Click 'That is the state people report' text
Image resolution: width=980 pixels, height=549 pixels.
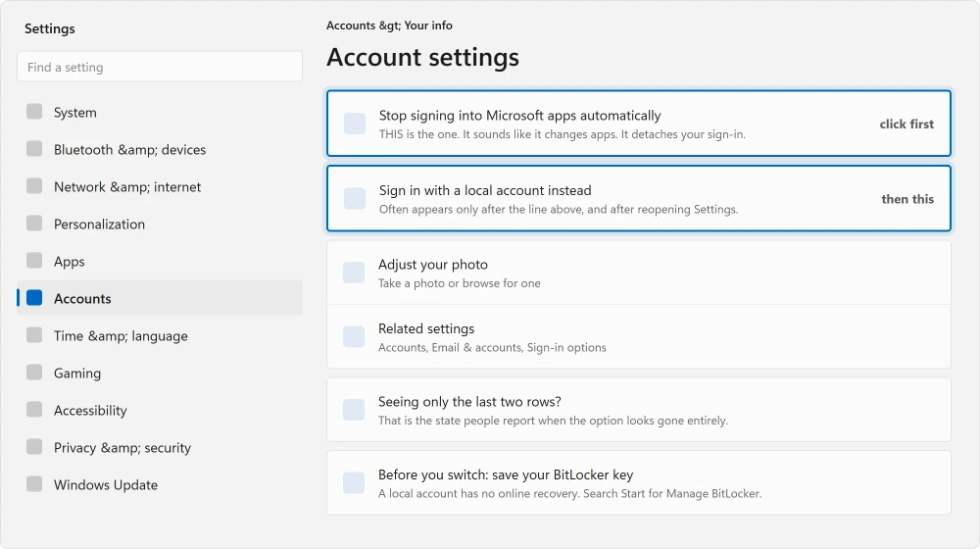pos(553,421)
